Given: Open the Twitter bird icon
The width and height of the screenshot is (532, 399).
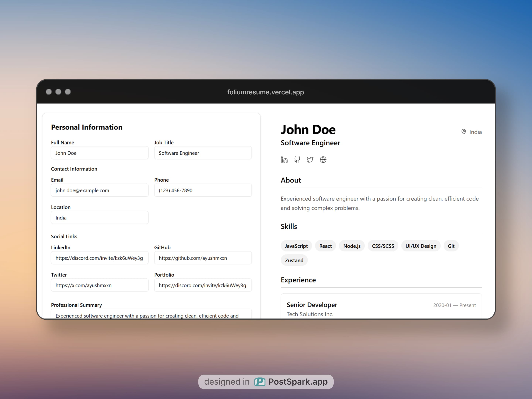Looking at the screenshot, I should [310, 160].
